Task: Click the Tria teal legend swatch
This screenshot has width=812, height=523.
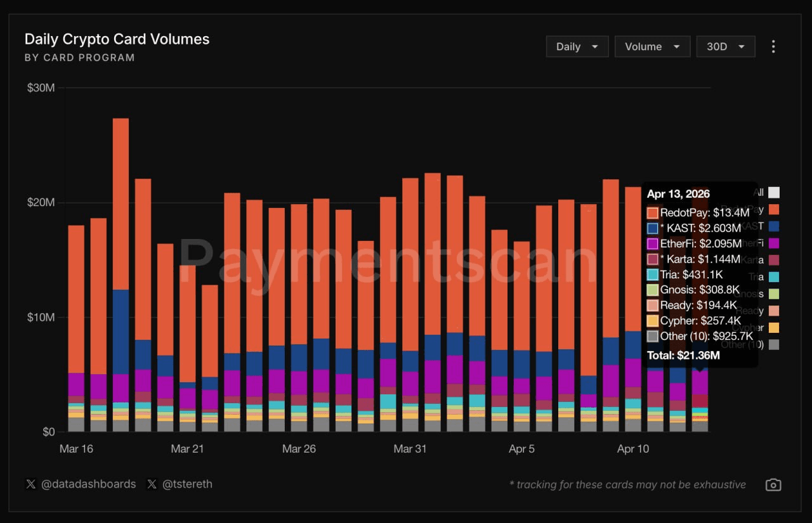Action: tap(773, 277)
